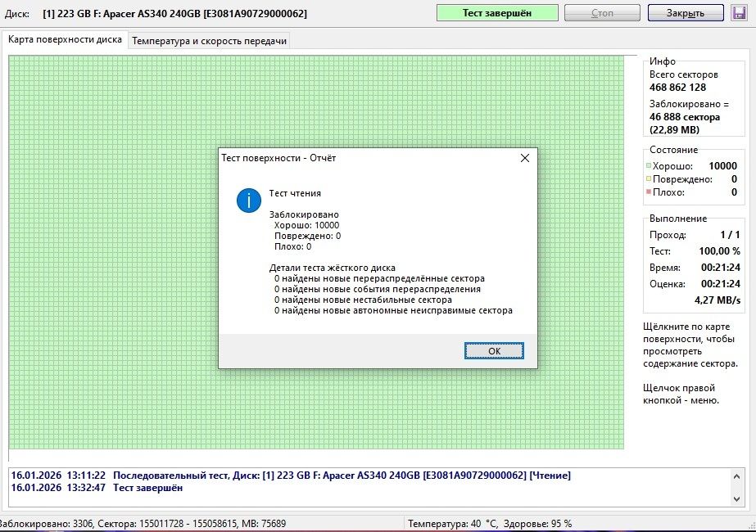Viewport: 756px width, 532px height.
Task: Switch to Температура и скорость передачи tab
Action: point(209,41)
